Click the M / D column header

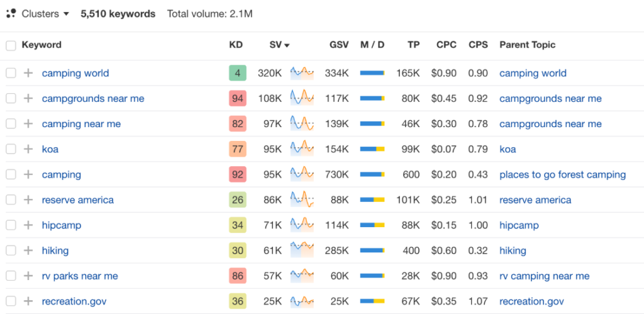[372, 45]
